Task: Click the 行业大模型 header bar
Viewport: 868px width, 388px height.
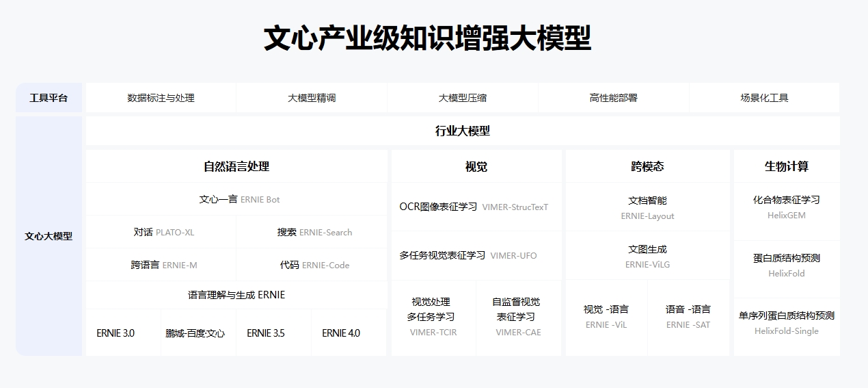Action: tap(463, 131)
